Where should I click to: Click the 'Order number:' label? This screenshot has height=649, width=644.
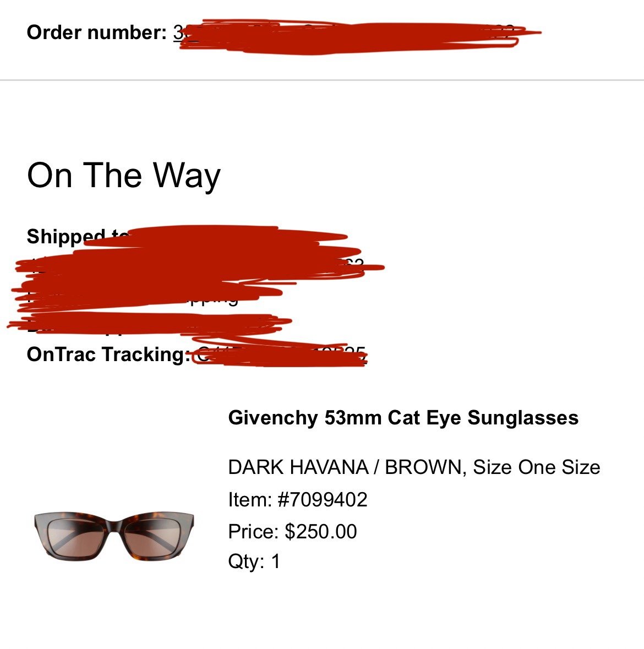coord(97,32)
